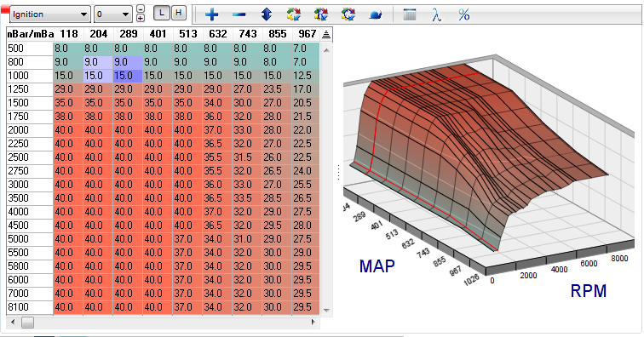Open the Ignition table dropdown
Screen dimensions: 644x337
[49, 14]
